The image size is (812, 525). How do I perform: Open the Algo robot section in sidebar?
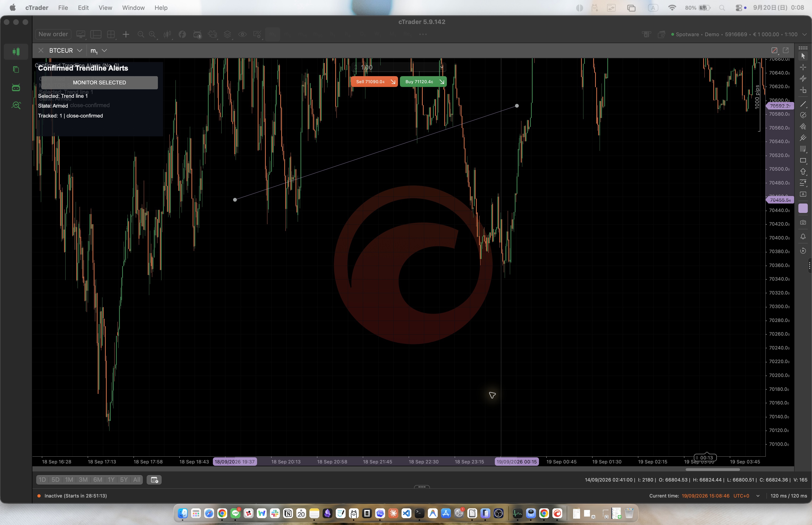pos(16,88)
